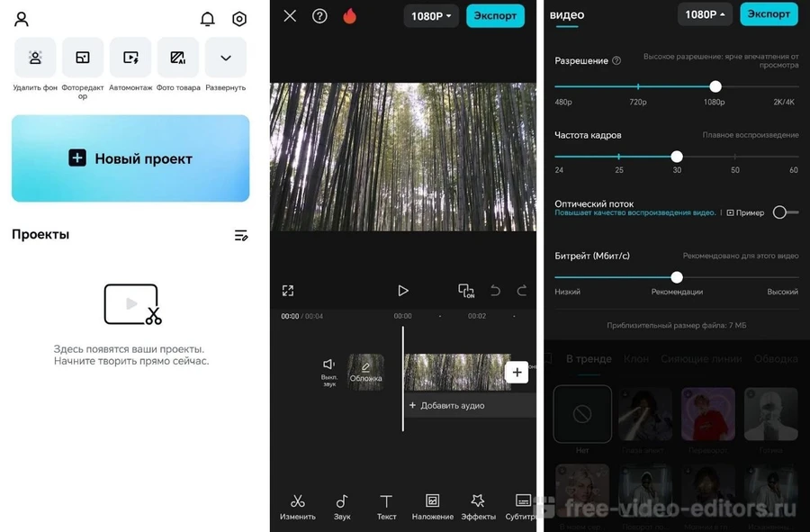Open the 1080P resolution dropdown in editor
This screenshot has height=532, width=810.
click(431, 15)
